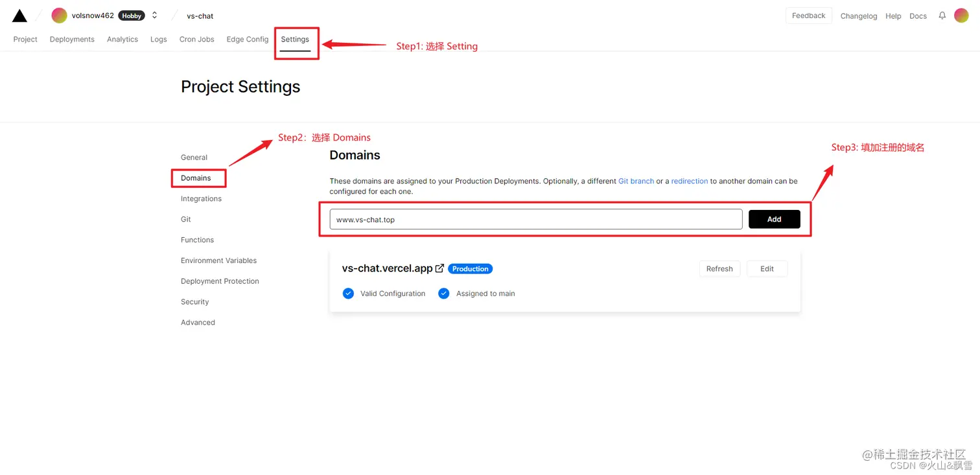980x475 pixels.
Task: Click the Vercel triangle logo
Action: 19,16
